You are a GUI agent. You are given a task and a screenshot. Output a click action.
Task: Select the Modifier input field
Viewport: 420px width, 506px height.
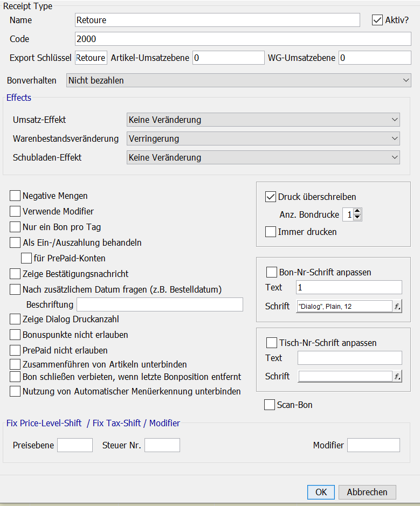(374, 445)
